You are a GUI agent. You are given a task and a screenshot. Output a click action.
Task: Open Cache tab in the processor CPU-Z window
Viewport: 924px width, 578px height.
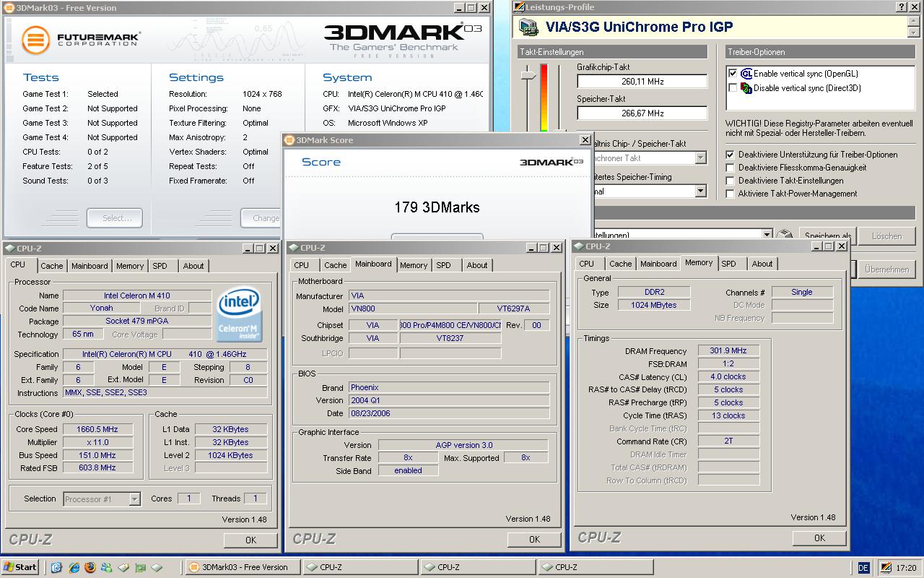tap(52, 266)
